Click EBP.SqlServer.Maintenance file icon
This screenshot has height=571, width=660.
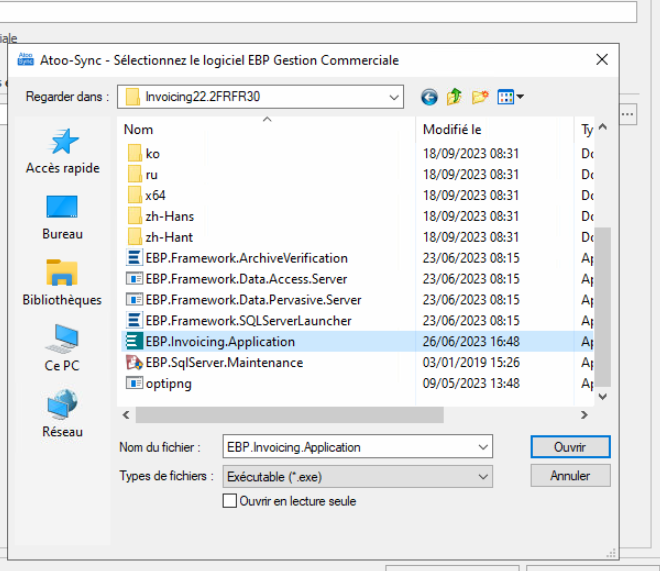pos(134,362)
